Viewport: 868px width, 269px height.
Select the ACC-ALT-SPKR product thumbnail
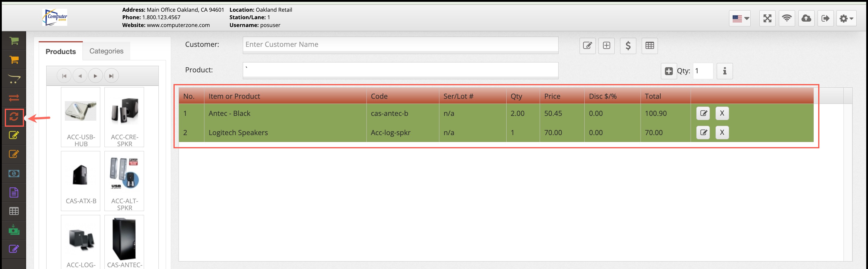[124, 181]
